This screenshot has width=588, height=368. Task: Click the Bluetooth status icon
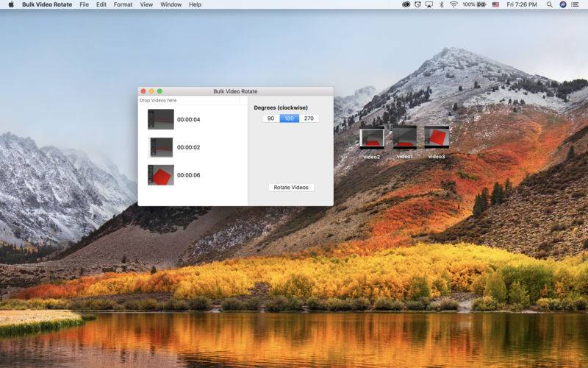441,4
